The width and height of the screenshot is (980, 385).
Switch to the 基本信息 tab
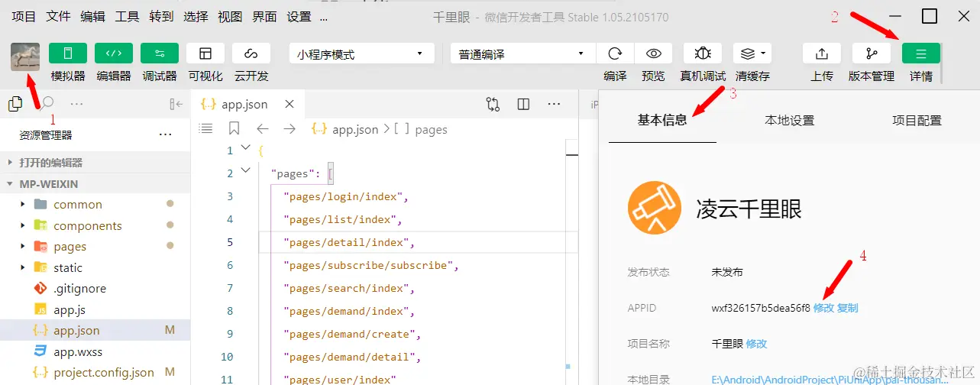tap(662, 120)
